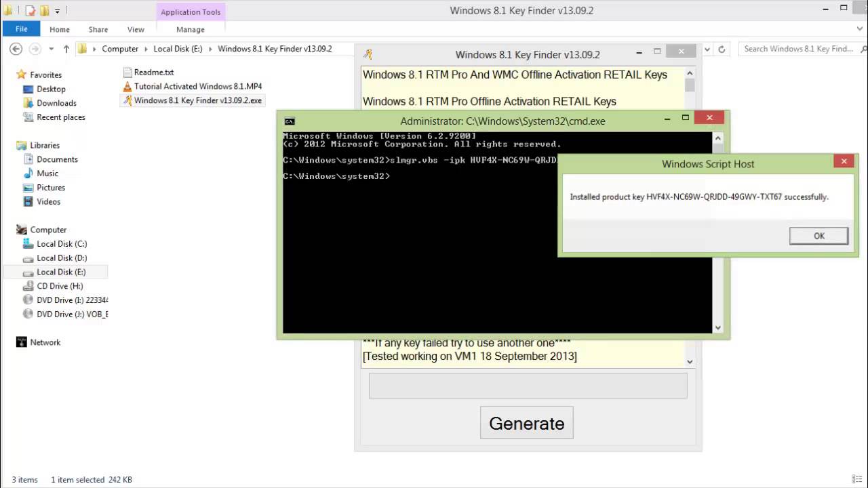
Task: Click inside the cmd.exe console area
Action: (497, 232)
